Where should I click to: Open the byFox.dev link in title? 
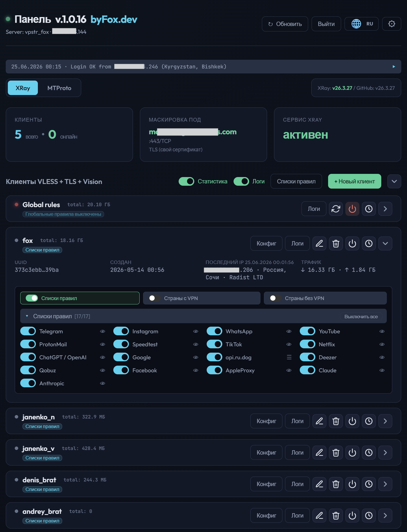click(x=114, y=19)
